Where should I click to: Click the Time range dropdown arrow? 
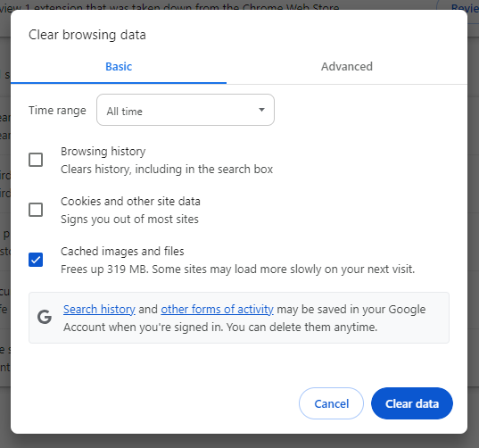[x=261, y=110]
